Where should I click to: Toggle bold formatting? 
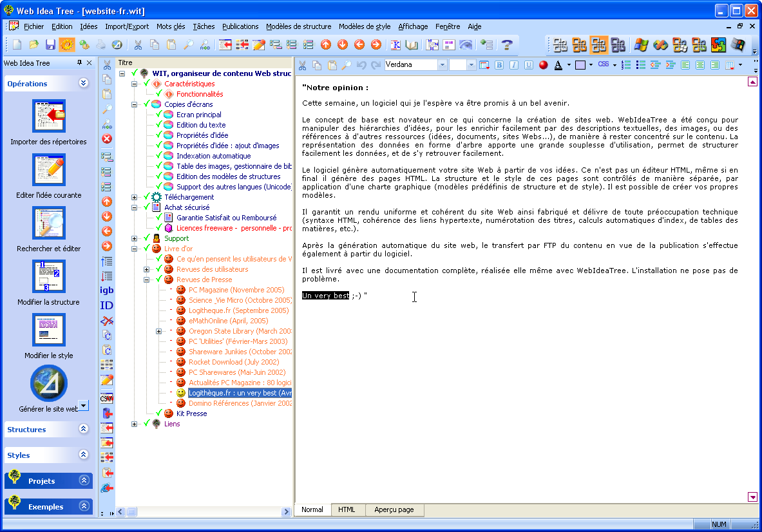click(499, 65)
